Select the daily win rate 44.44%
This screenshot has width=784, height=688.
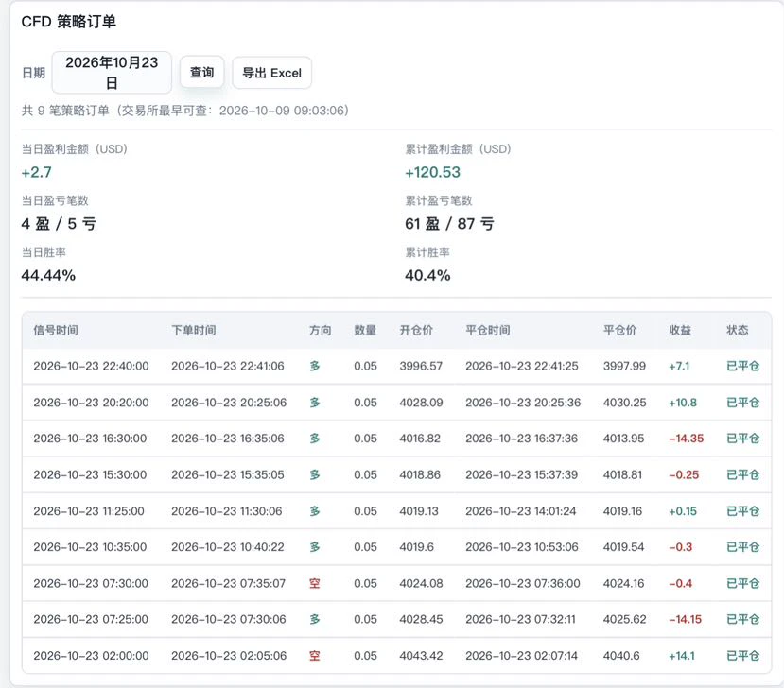[48, 275]
